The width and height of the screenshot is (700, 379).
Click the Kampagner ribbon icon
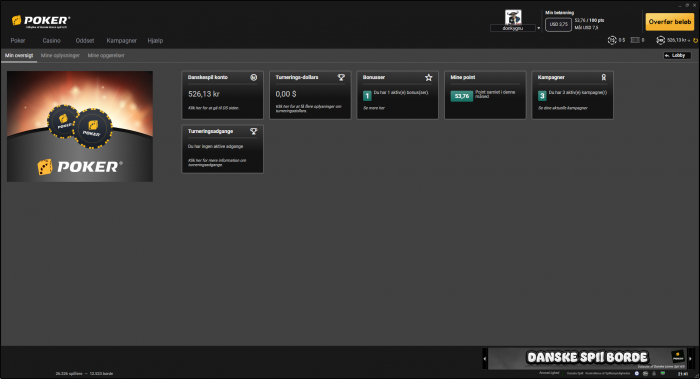604,77
